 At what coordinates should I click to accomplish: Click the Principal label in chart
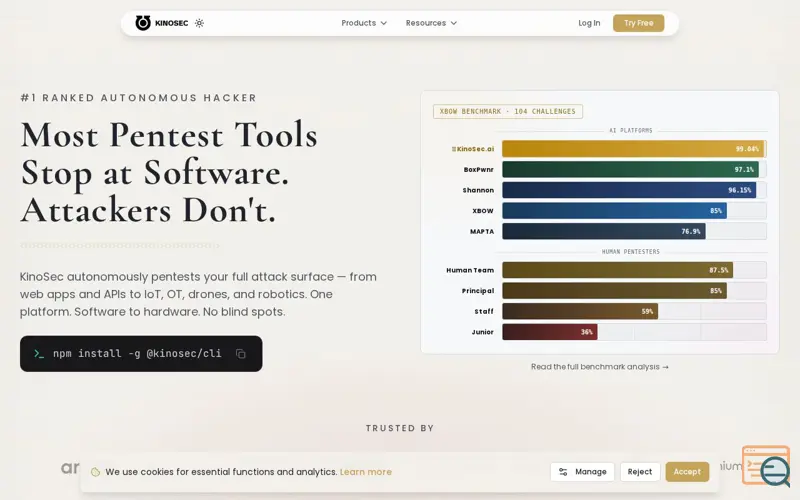point(478,291)
